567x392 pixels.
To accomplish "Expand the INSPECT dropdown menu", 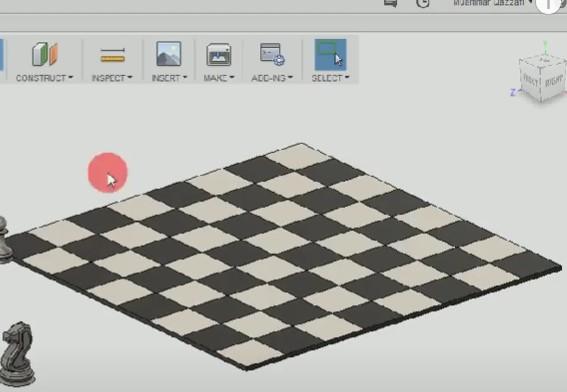I will click(x=112, y=78).
